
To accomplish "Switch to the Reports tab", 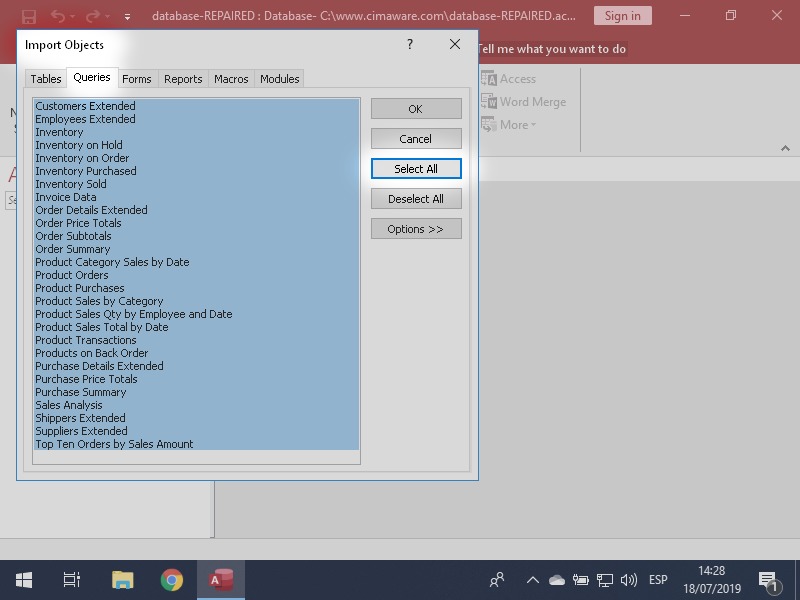I will pyautogui.click(x=183, y=78).
